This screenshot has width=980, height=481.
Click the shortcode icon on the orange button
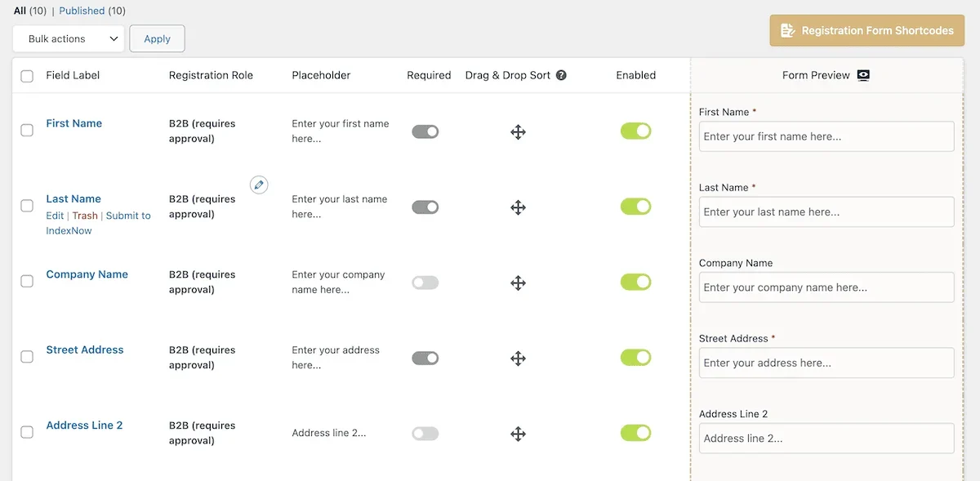[787, 29]
